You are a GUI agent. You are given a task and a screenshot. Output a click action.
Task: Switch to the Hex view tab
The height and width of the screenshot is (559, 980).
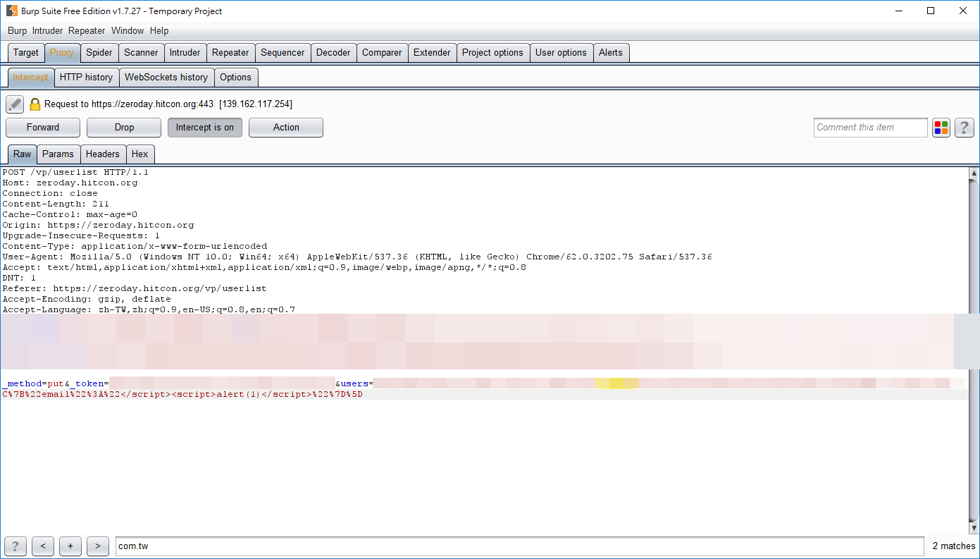[140, 154]
